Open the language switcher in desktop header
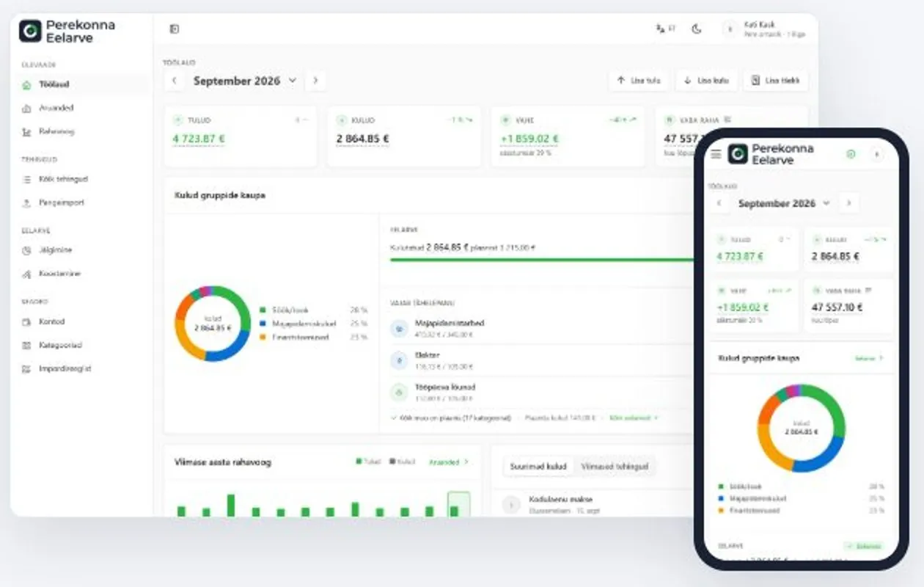The height and width of the screenshot is (587, 924). (x=665, y=29)
